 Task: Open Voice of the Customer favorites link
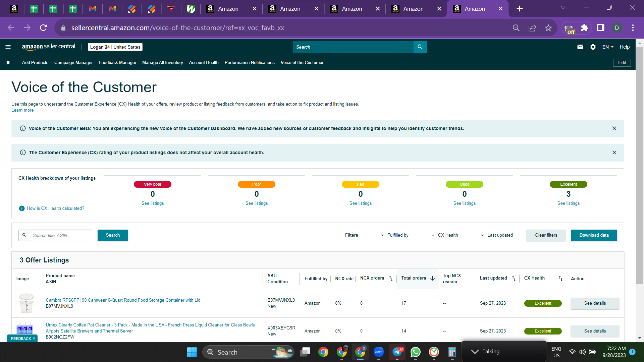[302, 63]
